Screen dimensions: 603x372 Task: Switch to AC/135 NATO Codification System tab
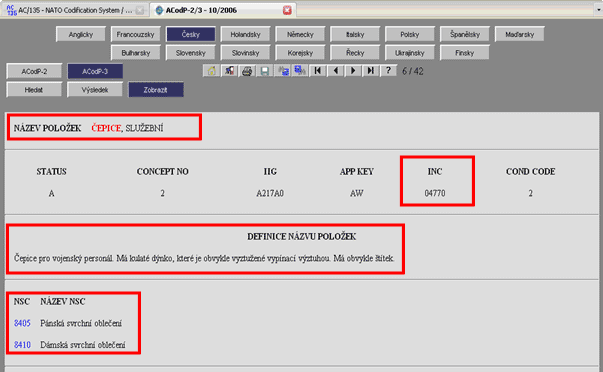(x=75, y=10)
